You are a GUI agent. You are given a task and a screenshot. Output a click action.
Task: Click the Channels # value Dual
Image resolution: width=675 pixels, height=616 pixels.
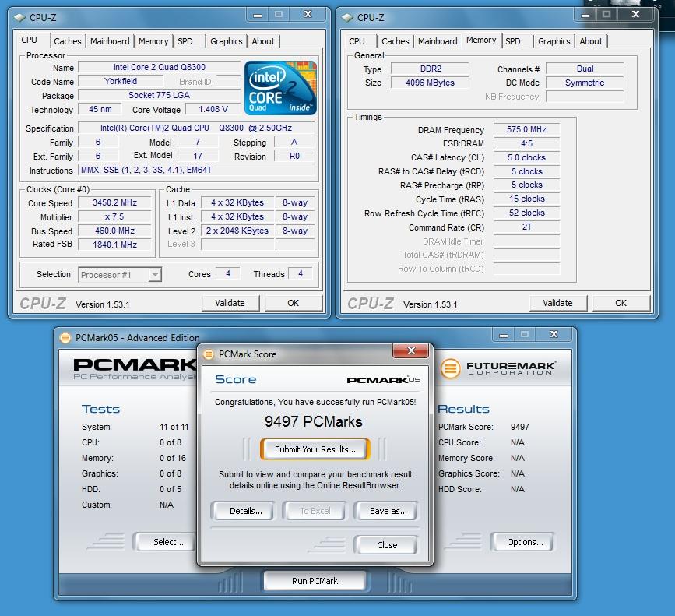pyautogui.click(x=585, y=69)
